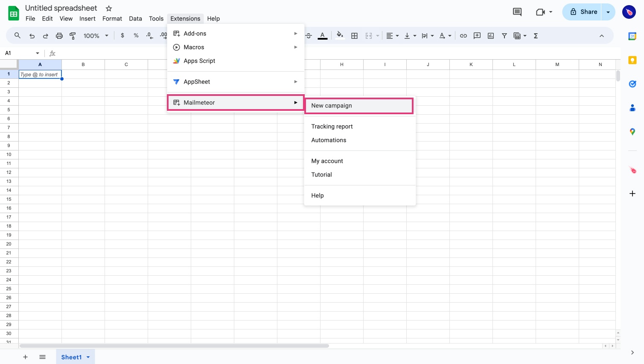
Task: Expand text wrapping dropdown
Action: tap(432, 36)
